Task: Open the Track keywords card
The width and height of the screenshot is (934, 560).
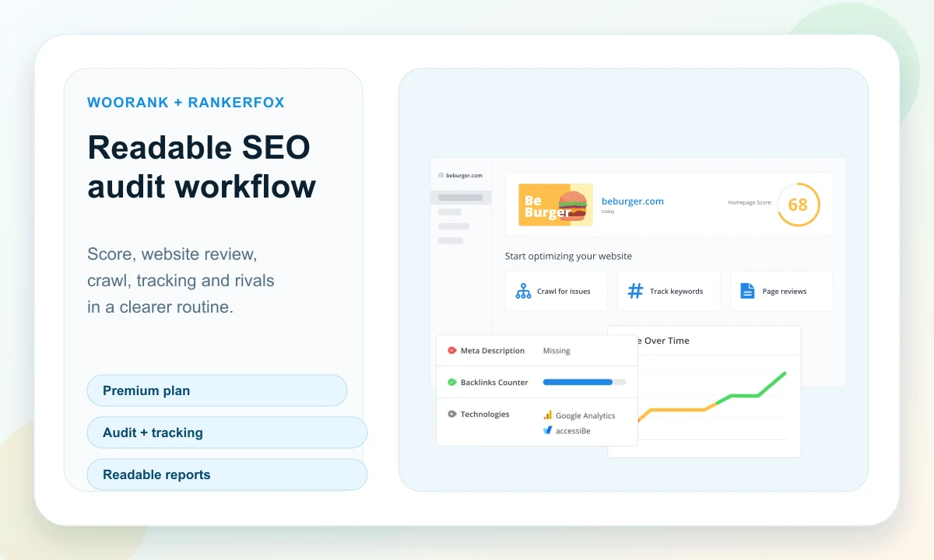Action: [669, 291]
